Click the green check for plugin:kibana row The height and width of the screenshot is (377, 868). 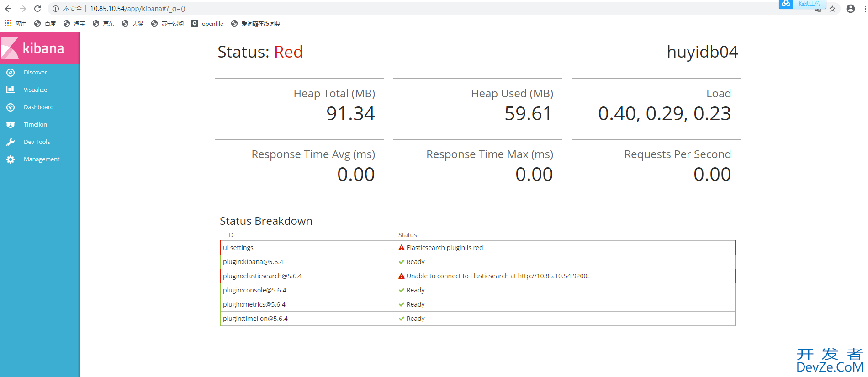(402, 262)
